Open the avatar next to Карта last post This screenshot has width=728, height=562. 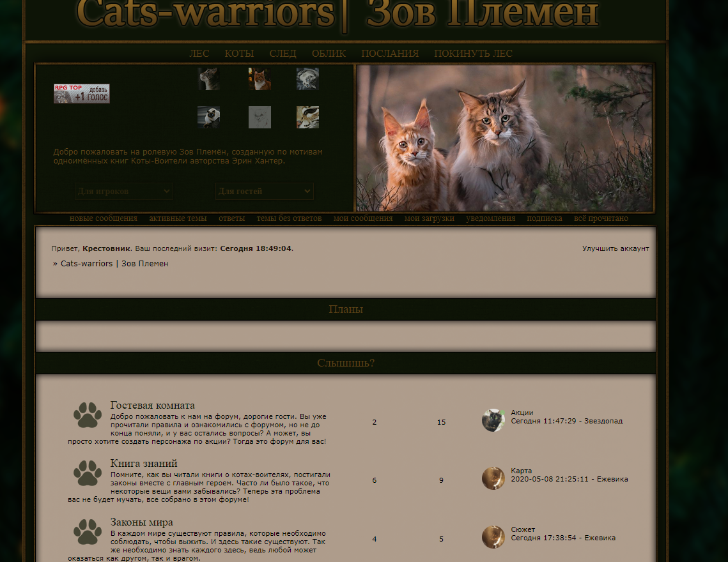click(493, 478)
